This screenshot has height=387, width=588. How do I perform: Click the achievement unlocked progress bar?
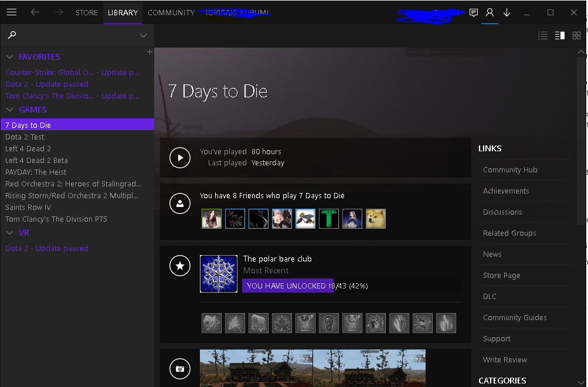352,286
